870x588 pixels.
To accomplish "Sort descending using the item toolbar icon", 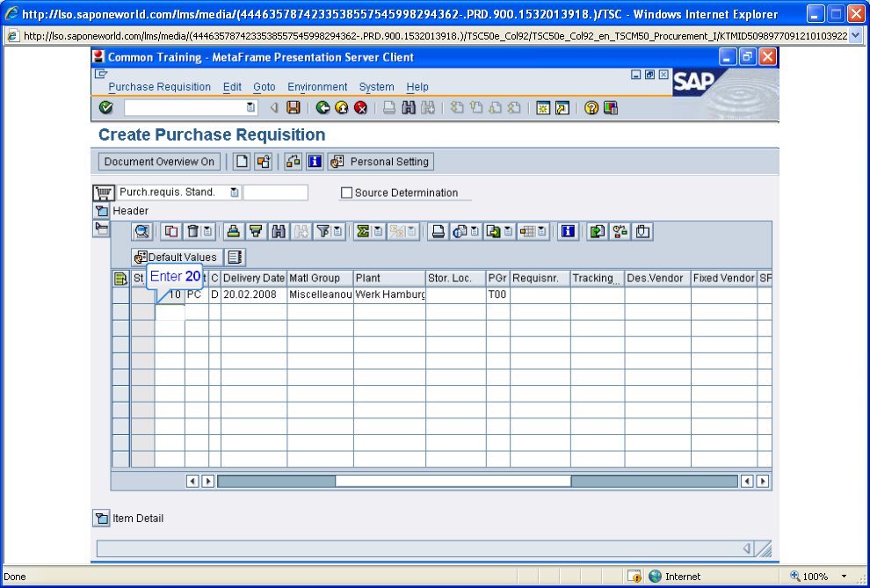I will (x=256, y=231).
